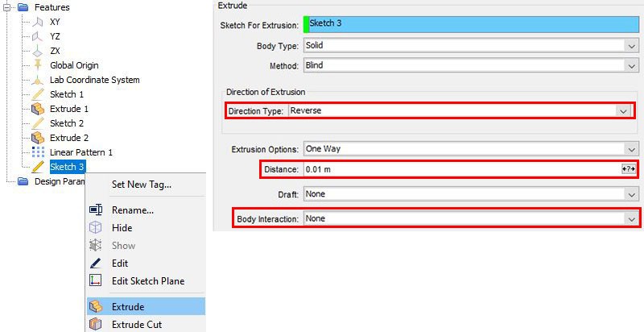
Task: Open the Body Interaction dropdown
Action: click(x=630, y=218)
